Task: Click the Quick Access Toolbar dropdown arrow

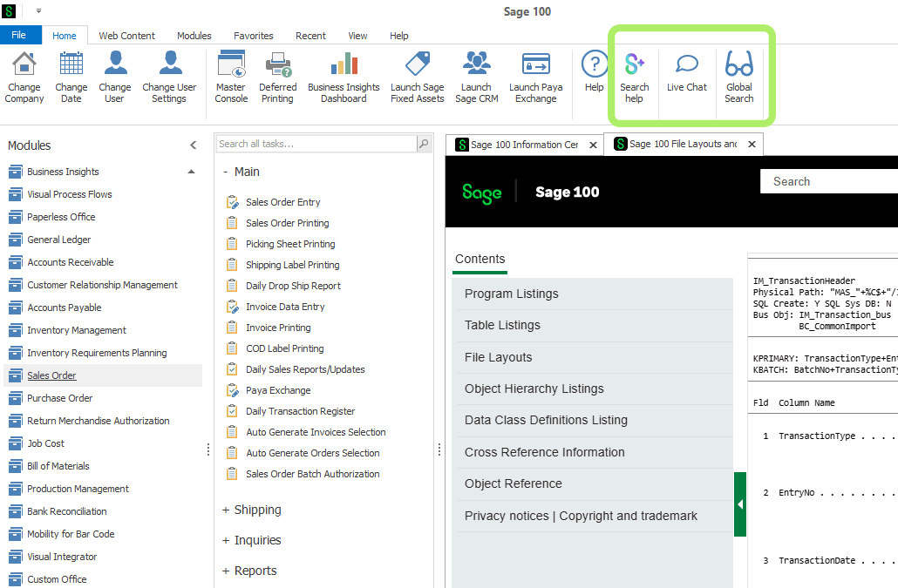Action: pyautogui.click(x=38, y=10)
